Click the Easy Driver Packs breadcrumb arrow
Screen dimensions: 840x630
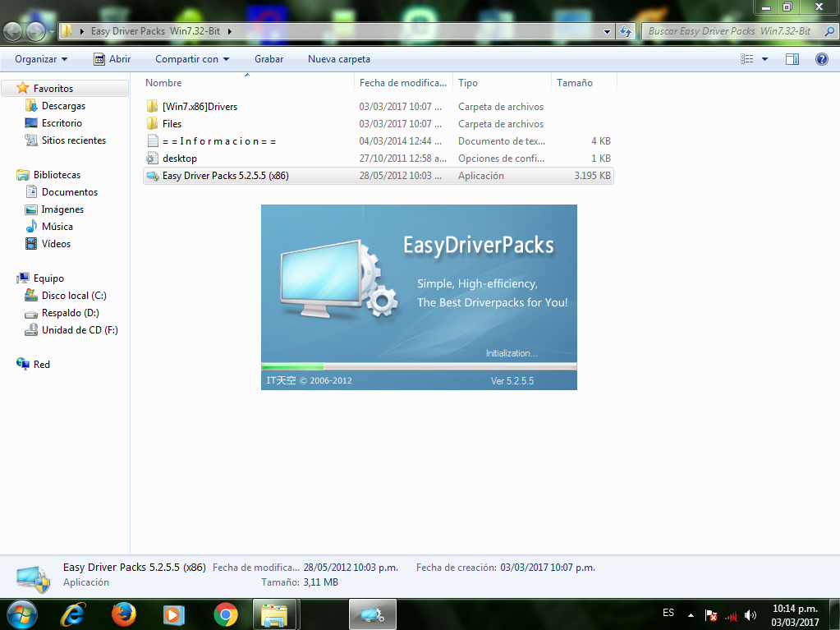(229, 31)
